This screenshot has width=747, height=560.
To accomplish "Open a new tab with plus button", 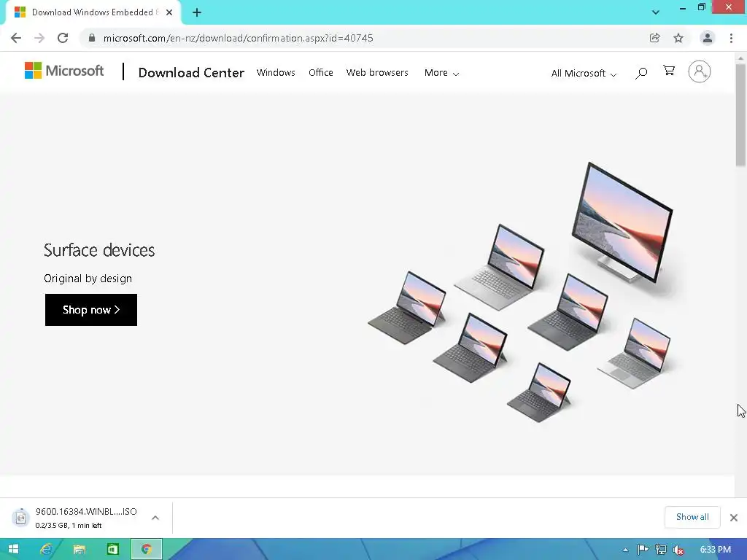I will pyautogui.click(x=197, y=12).
